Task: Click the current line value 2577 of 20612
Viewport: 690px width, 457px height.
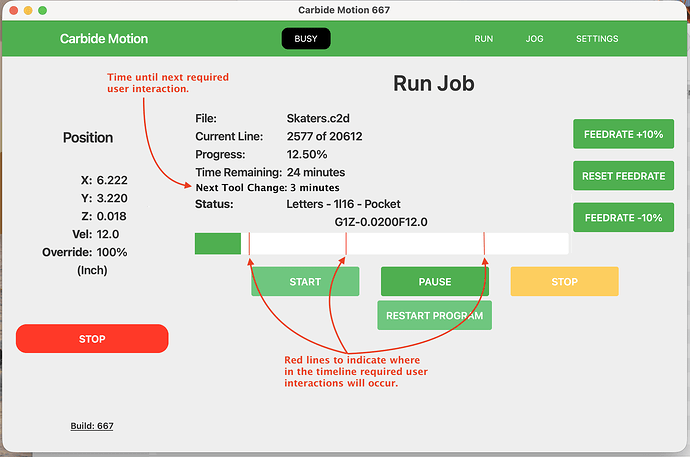Action: pyautogui.click(x=324, y=136)
